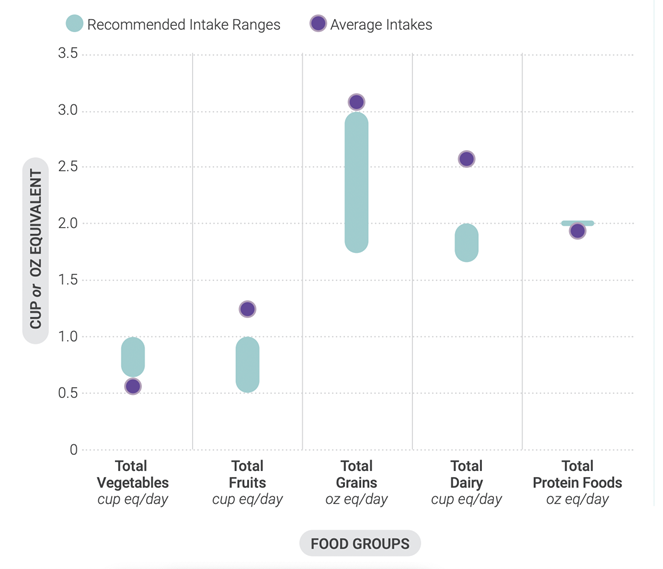
Task: Toggle the Average Intakes legend label
Action: coord(381,24)
